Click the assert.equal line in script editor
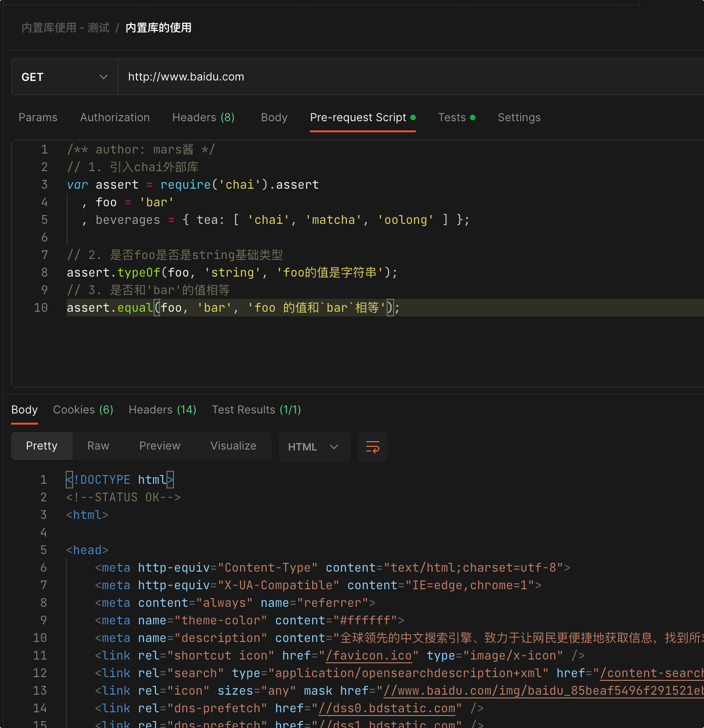 point(234,308)
